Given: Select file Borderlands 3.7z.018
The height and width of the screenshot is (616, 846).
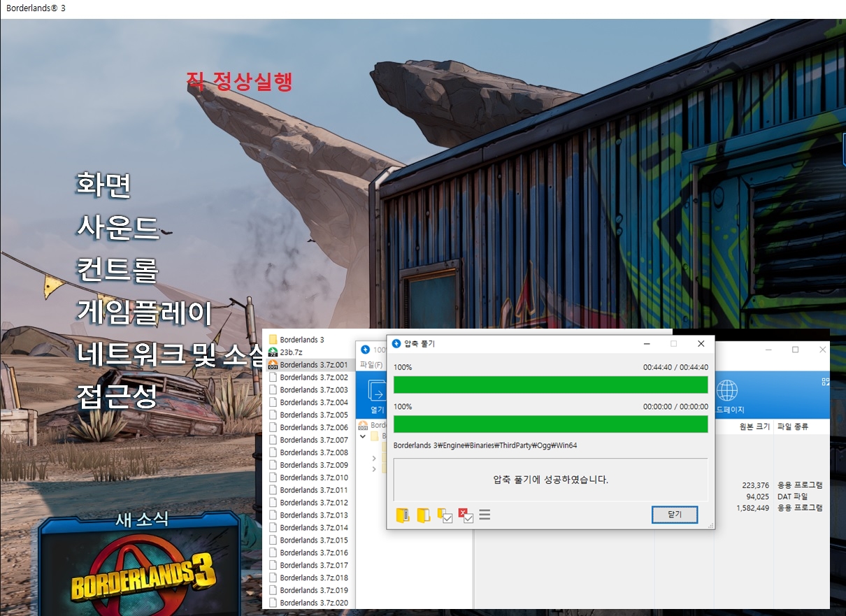Looking at the screenshot, I should 314,578.
